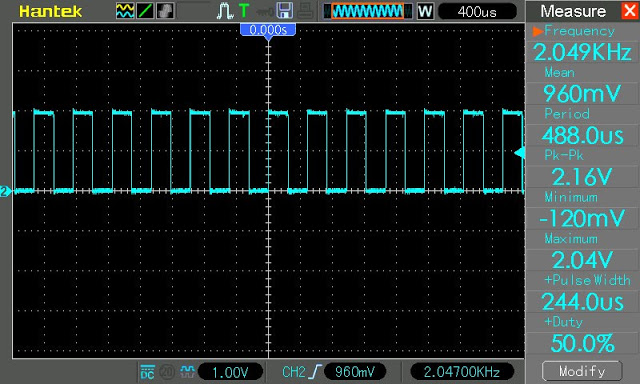640x384 pixels.
Task: Click the 2.049KHz frequency value
Action: pos(582,52)
